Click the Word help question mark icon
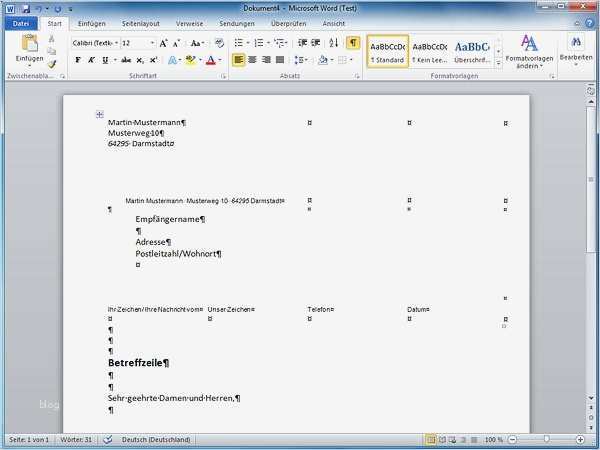Screen dimensions: 600x450 (x=590, y=23)
